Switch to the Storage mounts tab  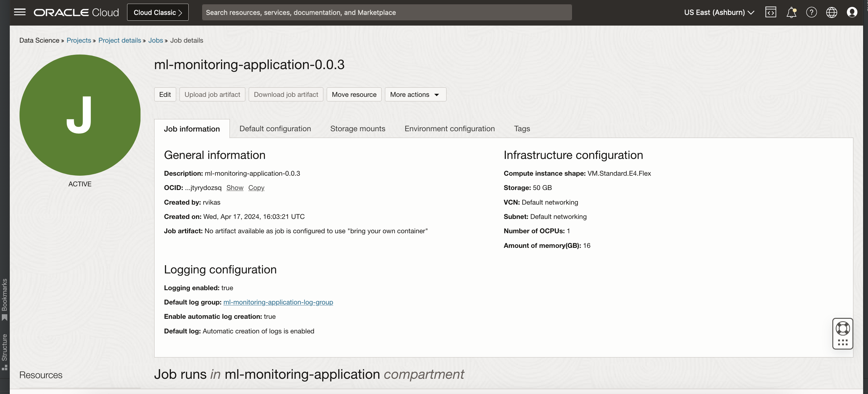pos(358,128)
